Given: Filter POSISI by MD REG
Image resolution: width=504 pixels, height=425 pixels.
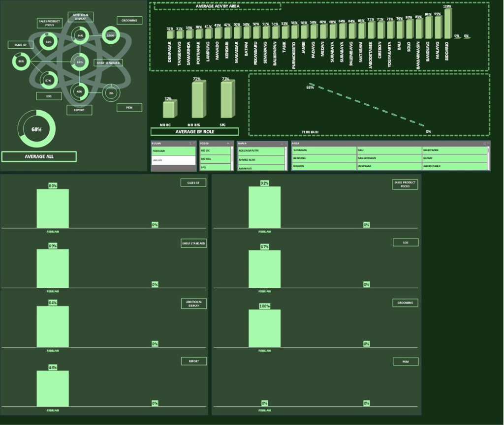Looking at the screenshot, I should [x=216, y=159].
